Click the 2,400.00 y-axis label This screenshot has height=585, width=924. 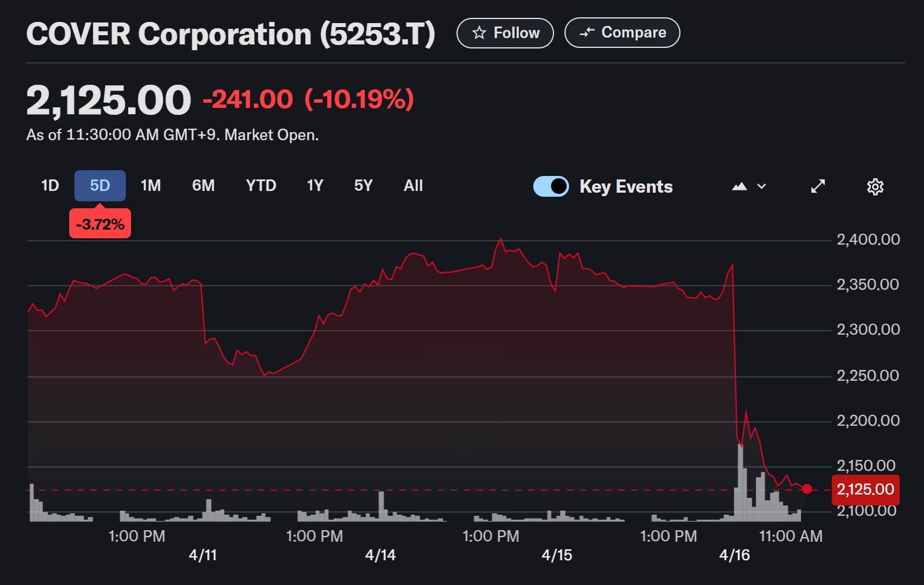tap(868, 239)
